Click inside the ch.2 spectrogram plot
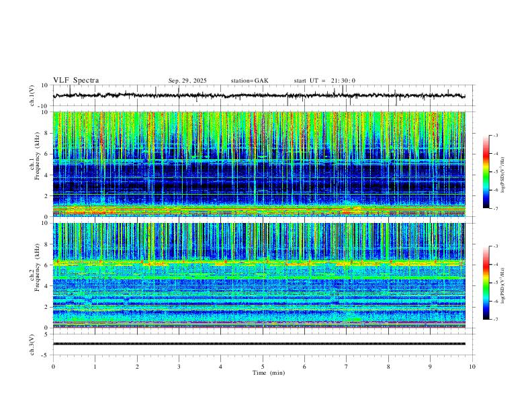 pos(259,275)
